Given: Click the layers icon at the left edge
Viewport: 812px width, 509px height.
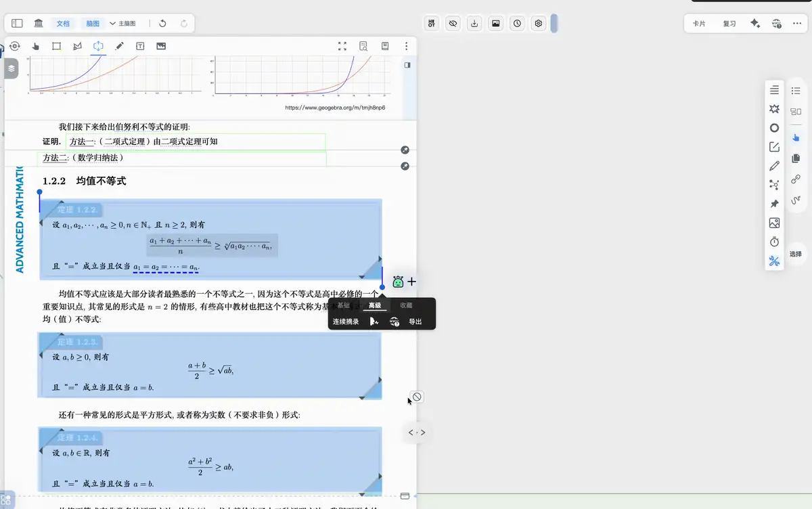Looking at the screenshot, I should [x=12, y=68].
